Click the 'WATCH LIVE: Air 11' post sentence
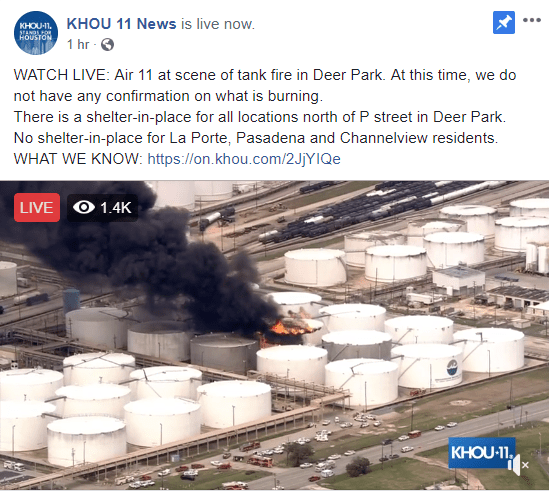 pyautogui.click(x=265, y=85)
